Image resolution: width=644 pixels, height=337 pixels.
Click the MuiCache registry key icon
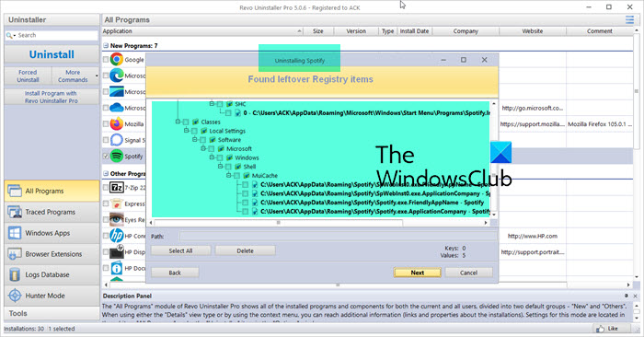coord(247,176)
